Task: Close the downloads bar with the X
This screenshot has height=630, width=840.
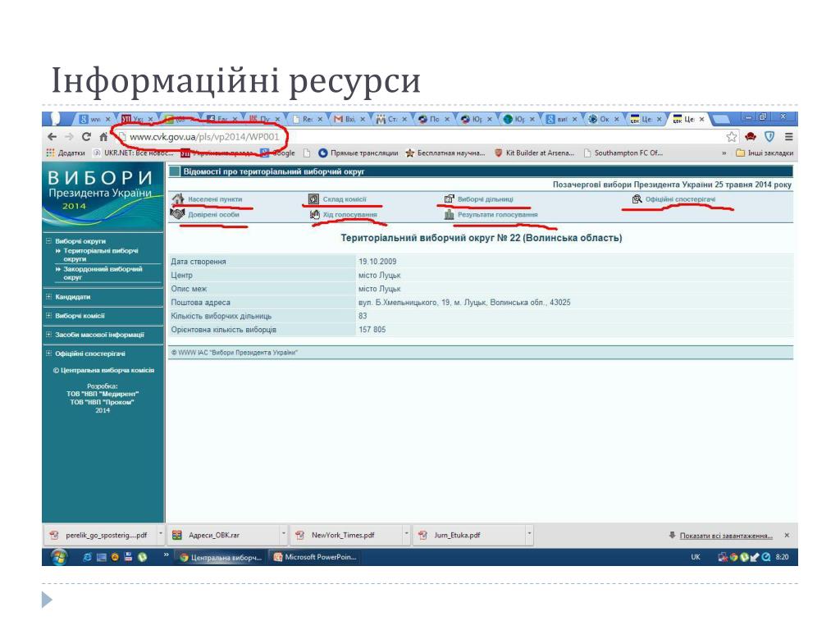Action: pos(787,535)
